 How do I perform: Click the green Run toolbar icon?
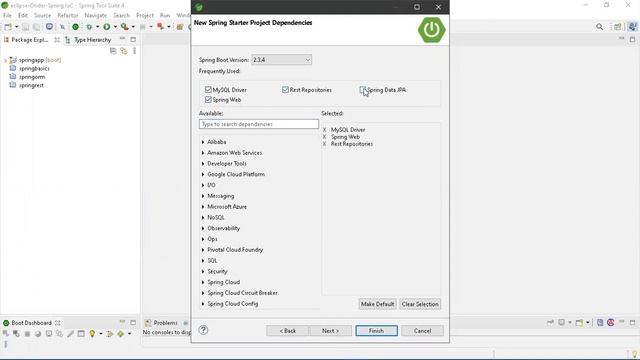pyautogui.click(x=107, y=27)
